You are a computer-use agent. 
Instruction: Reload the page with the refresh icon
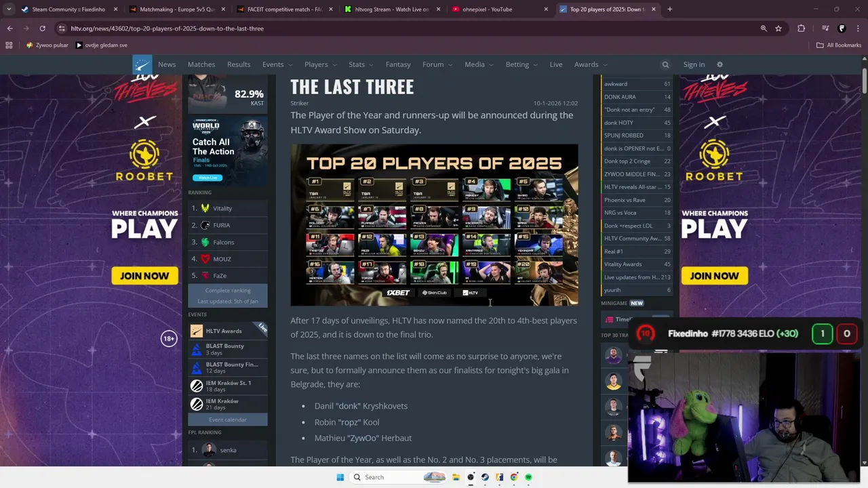[x=42, y=28]
